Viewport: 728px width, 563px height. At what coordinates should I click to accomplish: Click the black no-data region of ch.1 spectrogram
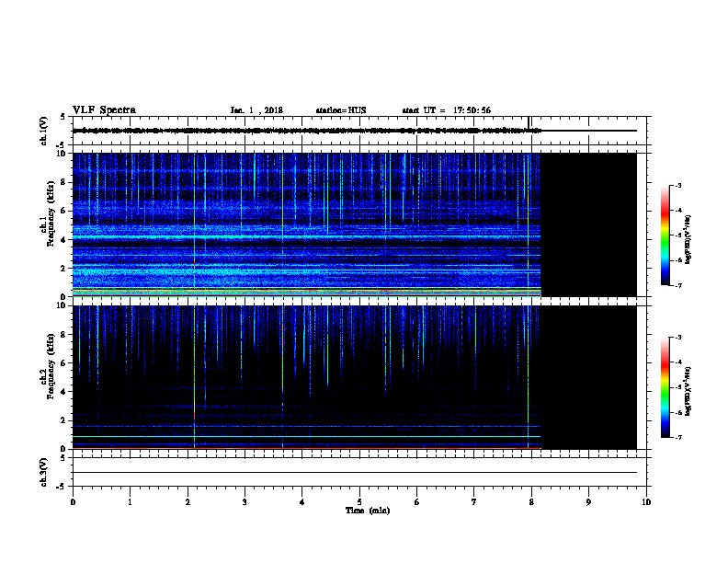588,224
